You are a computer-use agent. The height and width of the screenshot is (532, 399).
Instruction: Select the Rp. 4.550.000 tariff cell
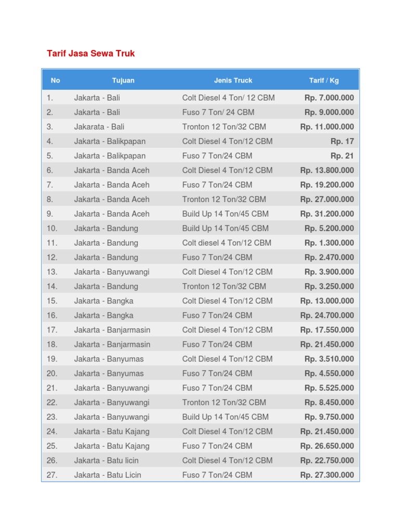(x=329, y=374)
